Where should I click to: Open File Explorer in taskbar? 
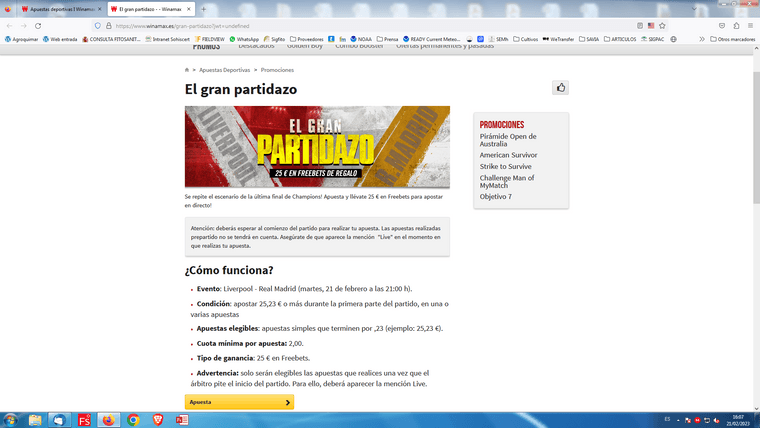(x=35, y=420)
